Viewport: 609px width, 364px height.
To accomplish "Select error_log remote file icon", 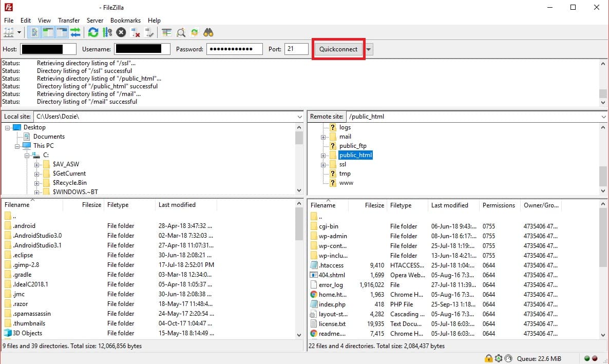I will coord(314,285).
